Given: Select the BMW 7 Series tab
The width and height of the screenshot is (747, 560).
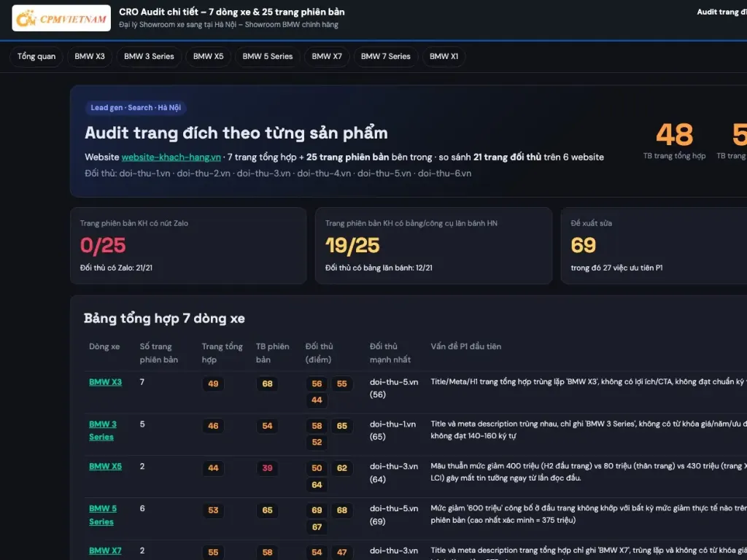Looking at the screenshot, I should pyautogui.click(x=385, y=56).
